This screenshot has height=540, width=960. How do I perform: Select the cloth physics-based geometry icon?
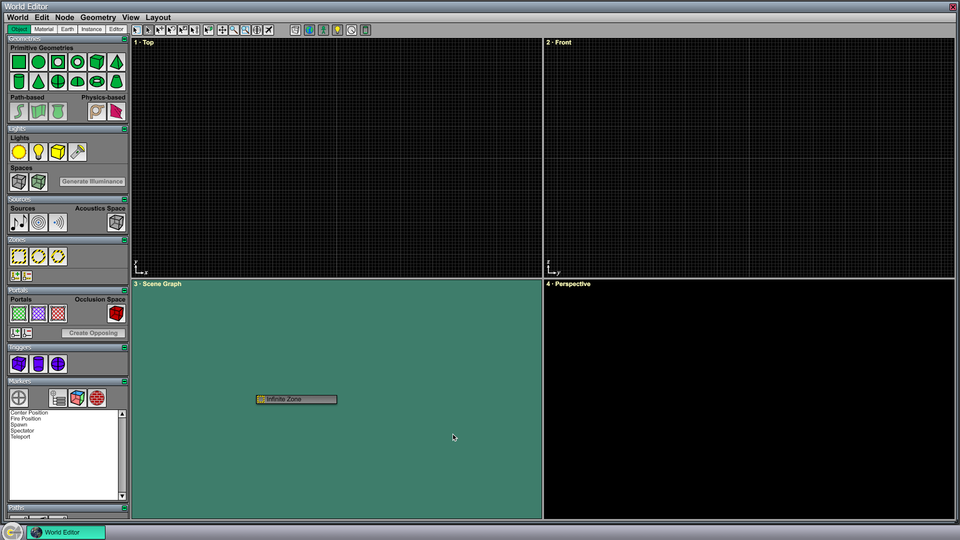(116, 111)
